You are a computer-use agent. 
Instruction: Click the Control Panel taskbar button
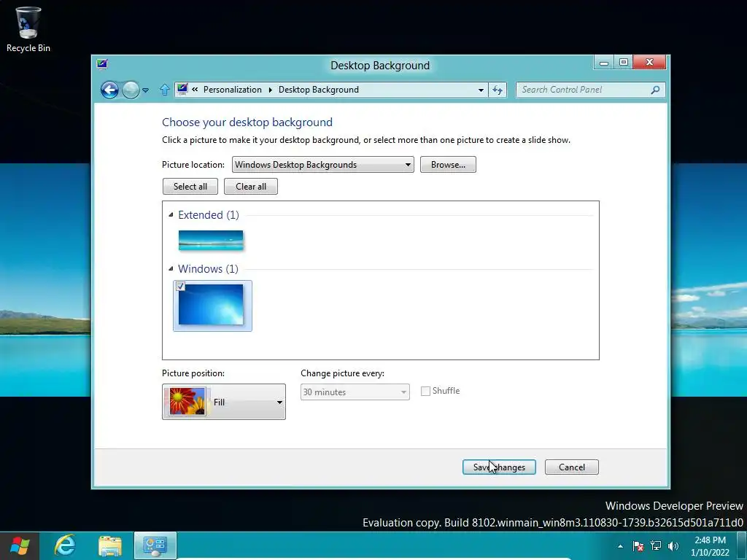(155, 545)
